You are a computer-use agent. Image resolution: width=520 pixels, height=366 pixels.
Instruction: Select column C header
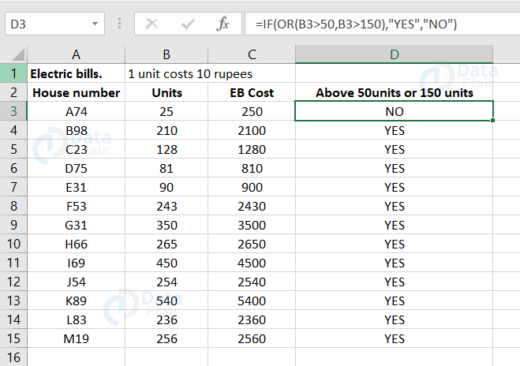tap(252, 54)
